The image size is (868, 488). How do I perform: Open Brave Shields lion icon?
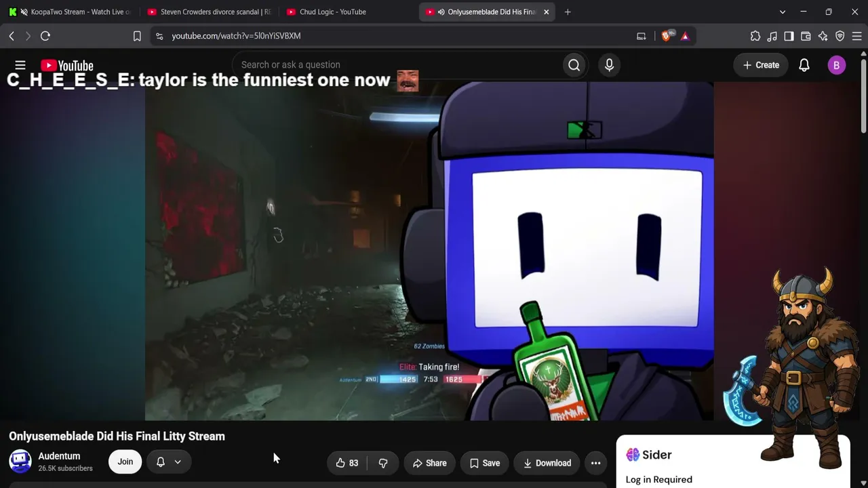(666, 36)
